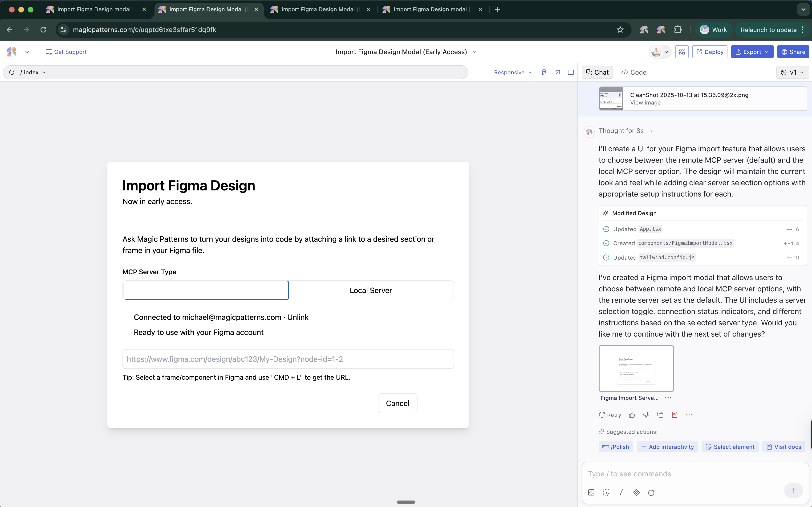
Task: Click the thumbs up feedback icon
Action: click(632, 415)
